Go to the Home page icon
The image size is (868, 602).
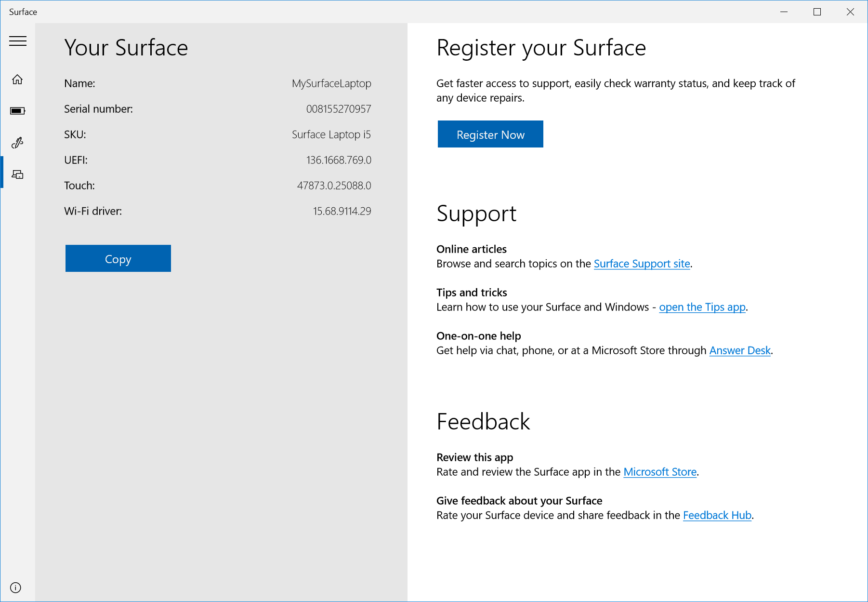click(x=18, y=80)
